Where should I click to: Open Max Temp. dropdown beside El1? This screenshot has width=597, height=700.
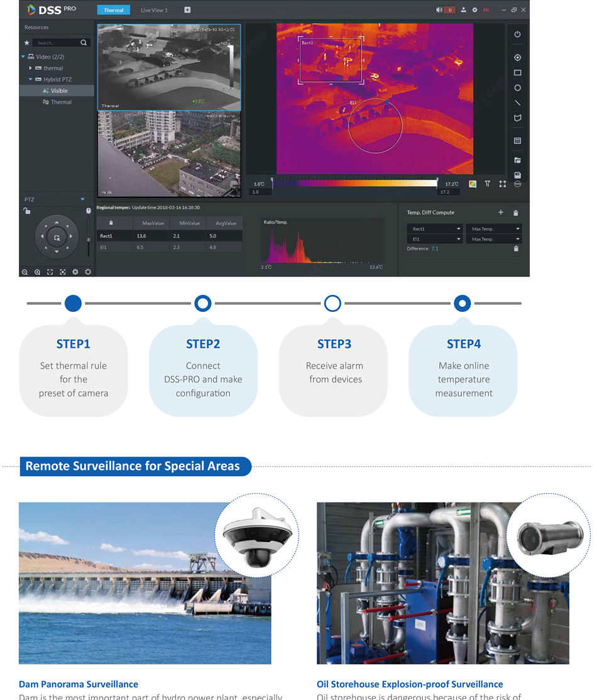[494, 239]
